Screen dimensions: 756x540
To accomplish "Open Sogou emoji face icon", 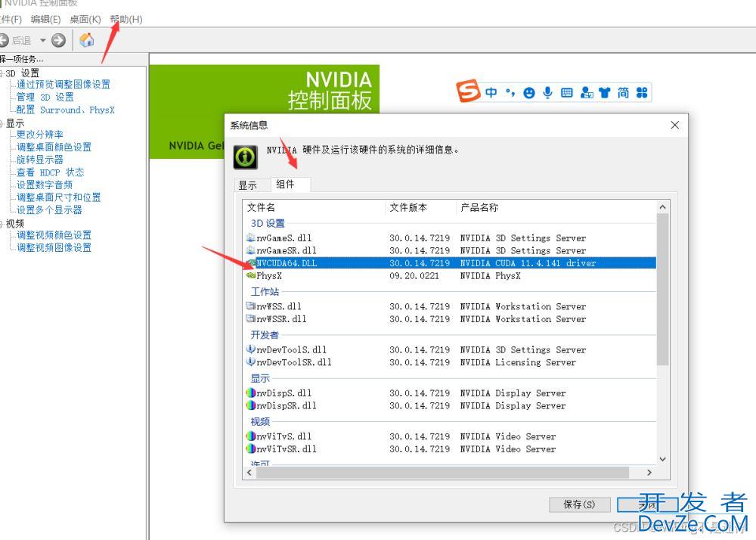I will point(529,92).
